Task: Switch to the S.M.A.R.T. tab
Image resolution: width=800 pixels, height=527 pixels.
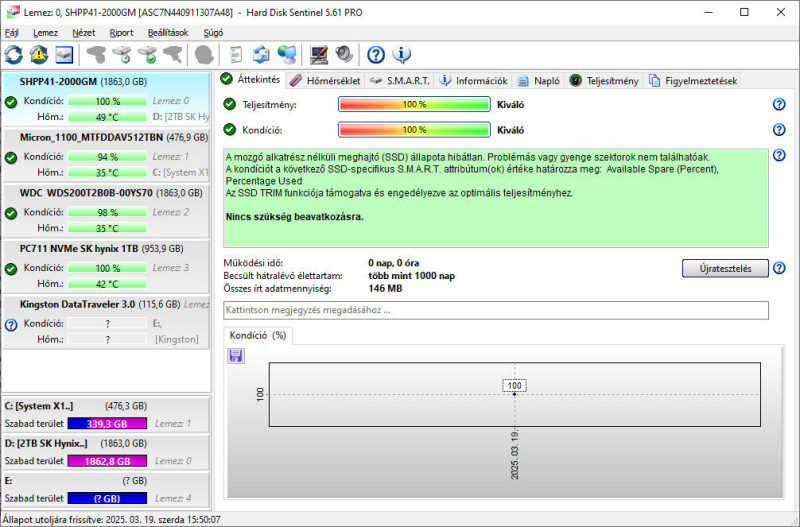Action: (x=401, y=81)
